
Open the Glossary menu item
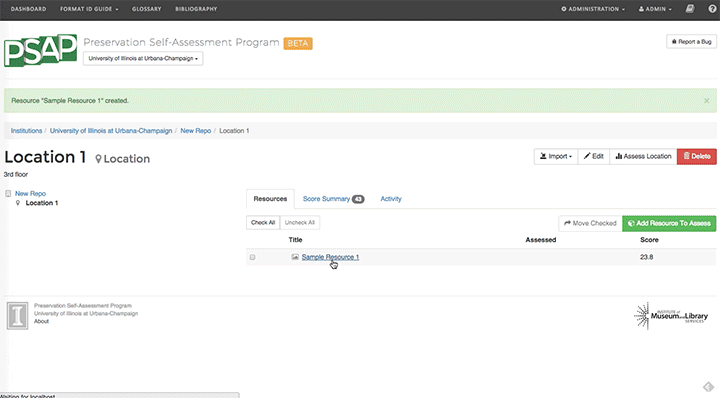(146, 9)
